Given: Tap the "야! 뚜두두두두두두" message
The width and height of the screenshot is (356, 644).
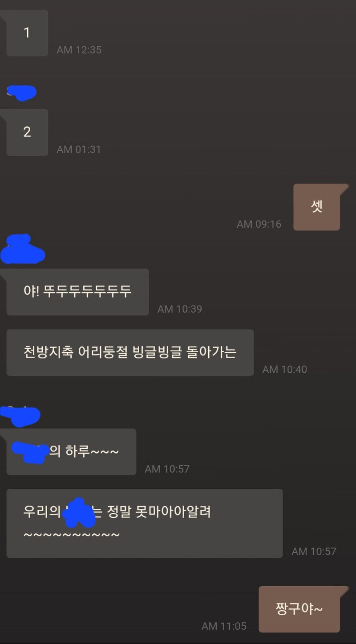Looking at the screenshot, I should (x=77, y=292).
